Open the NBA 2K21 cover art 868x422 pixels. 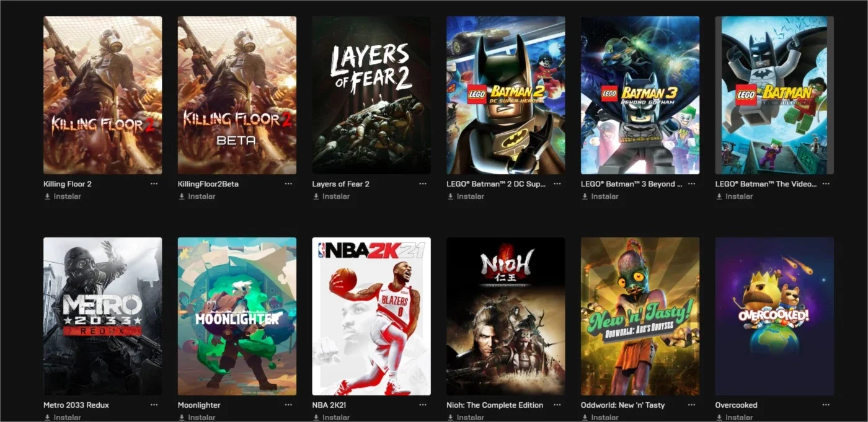point(371,316)
